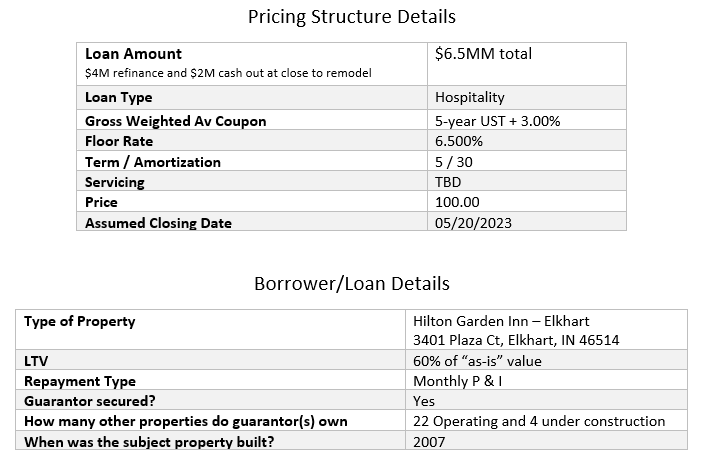Viewport: 704px width, 470px height.
Task: Select the Gross Weighted Av Coupon label
Action: 175,121
